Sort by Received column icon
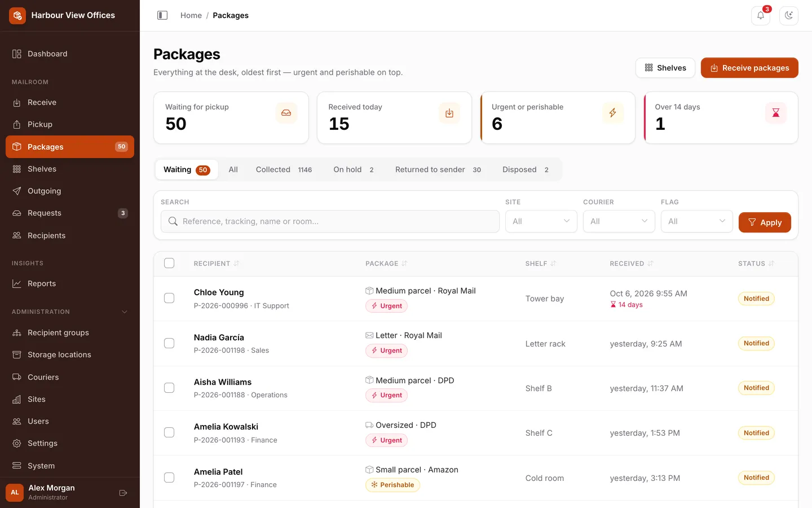This screenshot has width=812, height=508. [650, 264]
